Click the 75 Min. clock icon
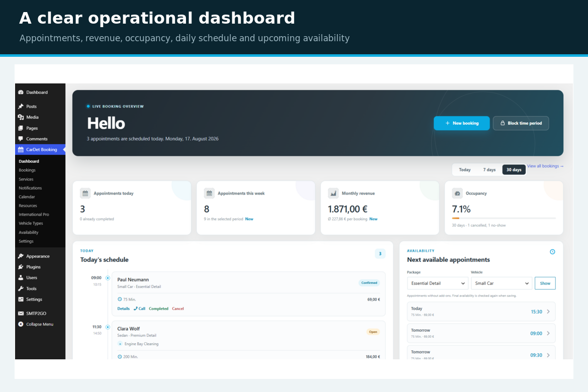The height and width of the screenshot is (392, 588). pos(120,300)
